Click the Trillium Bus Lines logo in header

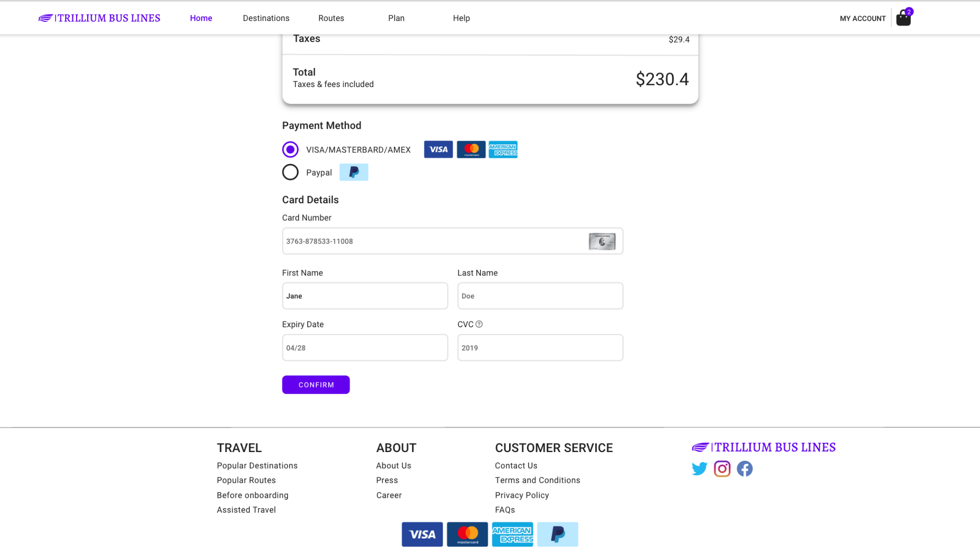pyautogui.click(x=99, y=18)
